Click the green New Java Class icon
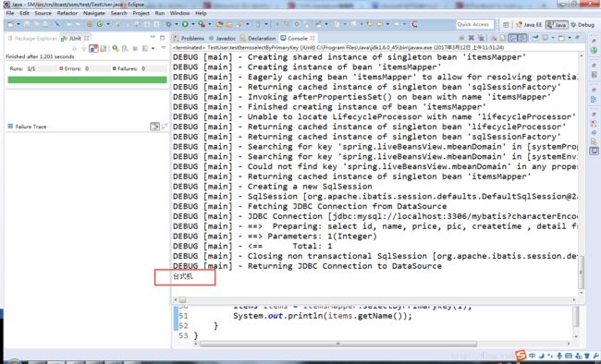This screenshot has width=601, height=364. pos(100,24)
